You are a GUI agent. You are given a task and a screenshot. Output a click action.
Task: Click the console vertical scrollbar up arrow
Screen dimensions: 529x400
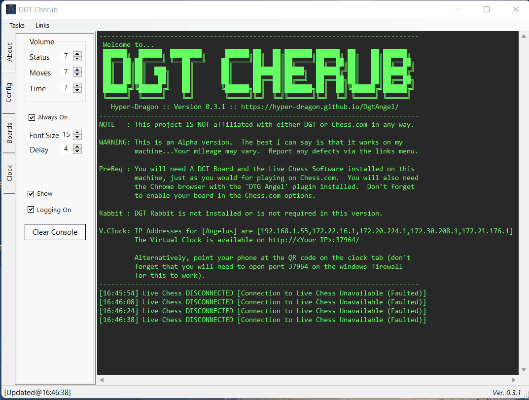(x=524, y=36)
